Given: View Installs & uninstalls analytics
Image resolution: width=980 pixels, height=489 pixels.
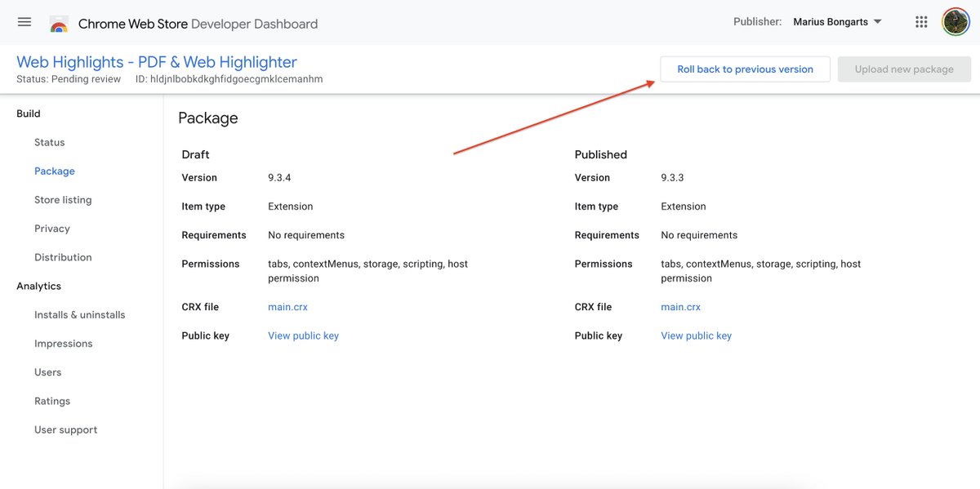Looking at the screenshot, I should pyautogui.click(x=80, y=315).
